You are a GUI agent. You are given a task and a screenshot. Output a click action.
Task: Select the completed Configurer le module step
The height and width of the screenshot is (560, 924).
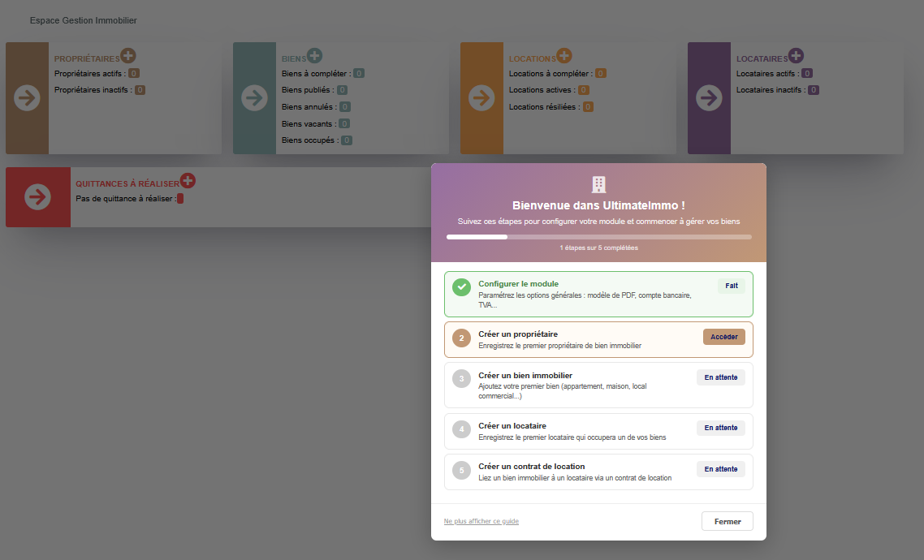click(598, 295)
